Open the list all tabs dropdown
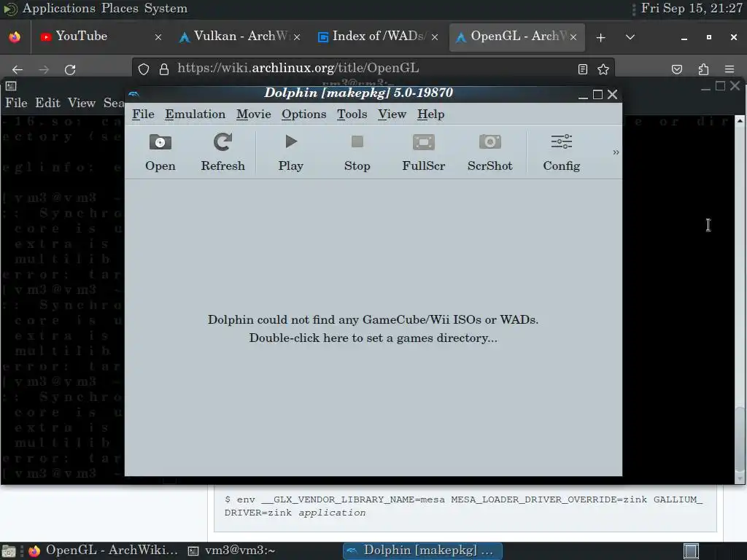Image resolution: width=747 pixels, height=560 pixels. (x=630, y=37)
